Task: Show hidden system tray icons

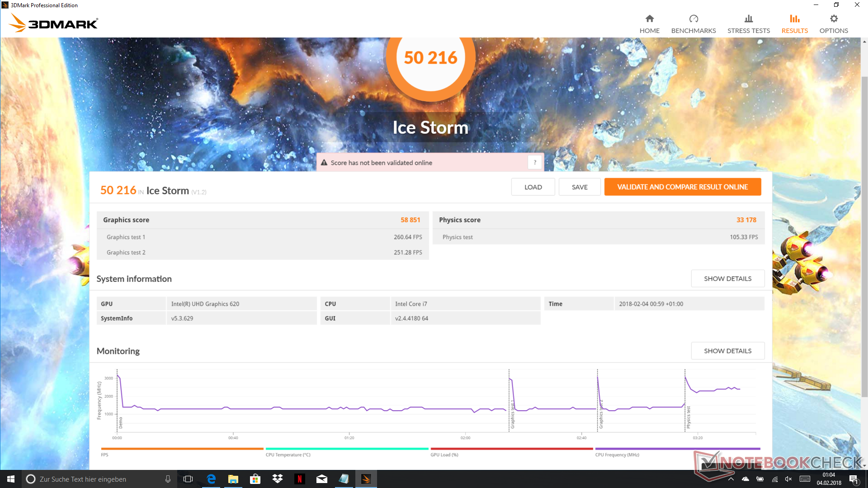Action: click(x=731, y=479)
